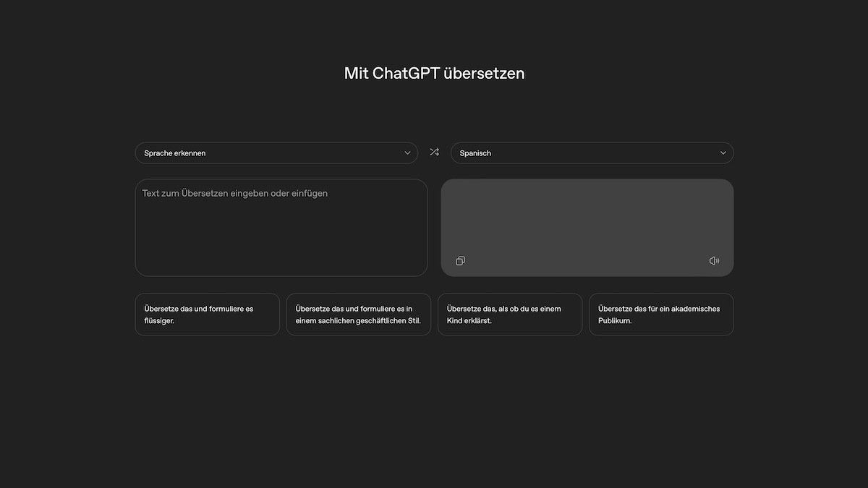
Task: Copy the translated text
Action: point(460,261)
